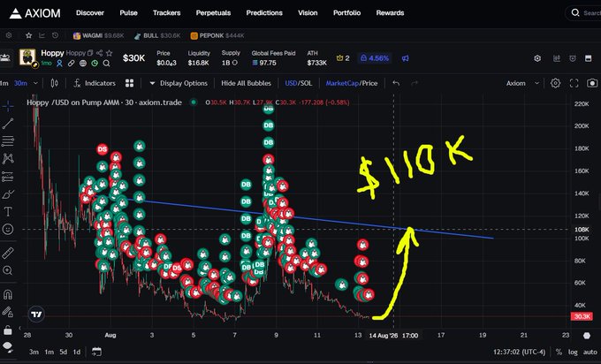Expand Display Options dropdown

click(179, 83)
